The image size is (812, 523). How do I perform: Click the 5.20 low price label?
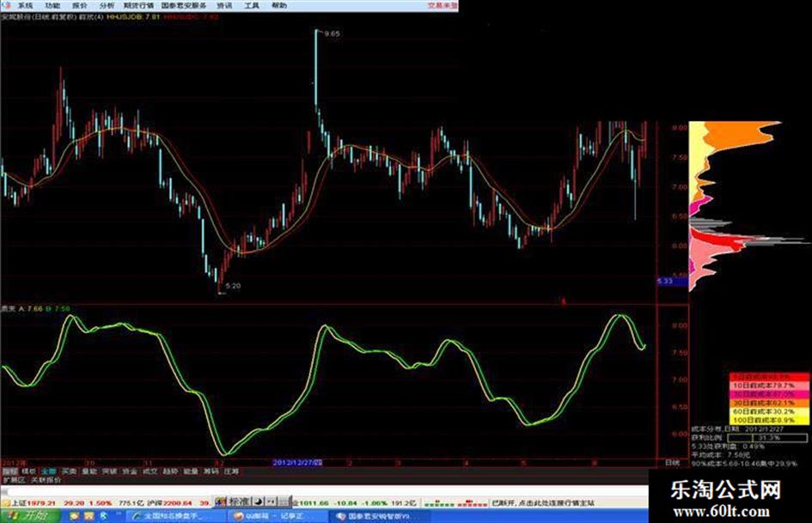[233, 285]
